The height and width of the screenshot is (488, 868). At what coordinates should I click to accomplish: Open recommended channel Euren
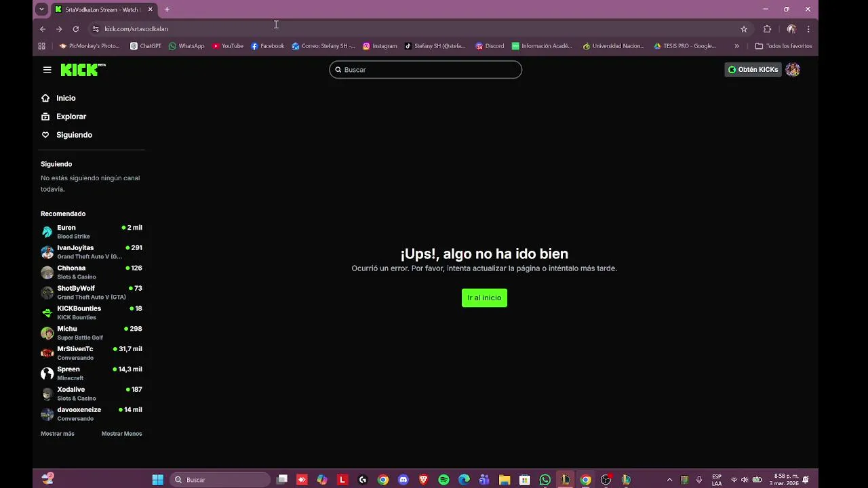(x=92, y=232)
